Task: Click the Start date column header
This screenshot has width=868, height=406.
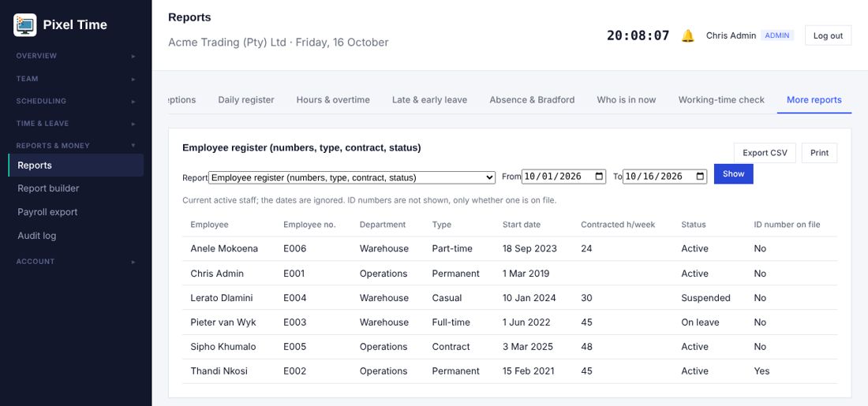Action: pyautogui.click(x=522, y=225)
